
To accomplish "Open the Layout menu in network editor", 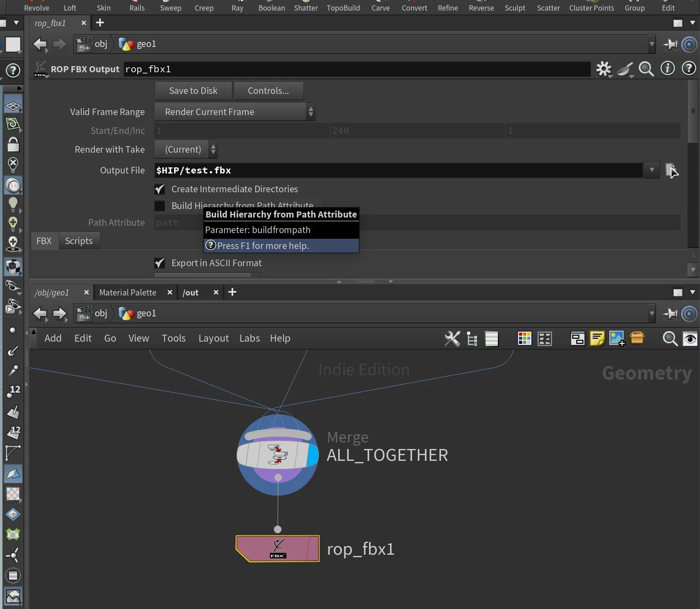I will (213, 338).
